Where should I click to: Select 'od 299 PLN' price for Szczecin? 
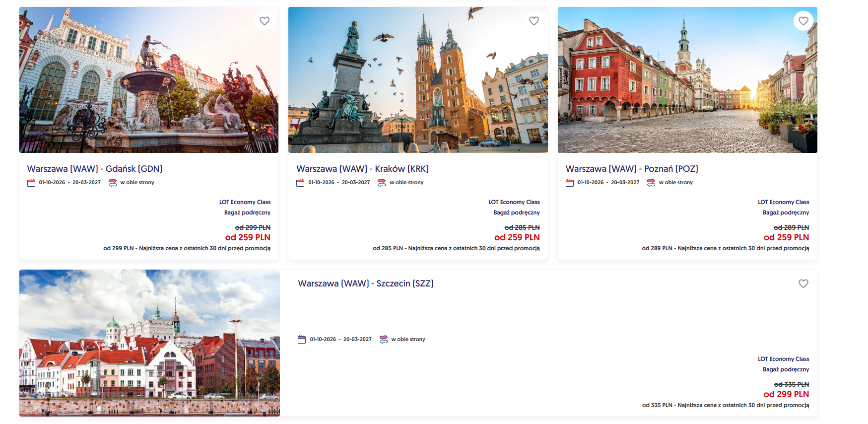786,394
